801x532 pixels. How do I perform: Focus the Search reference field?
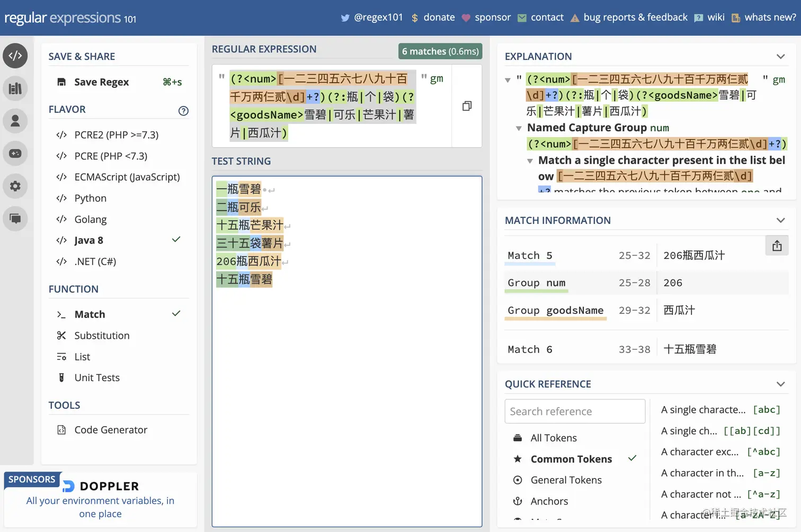point(575,411)
